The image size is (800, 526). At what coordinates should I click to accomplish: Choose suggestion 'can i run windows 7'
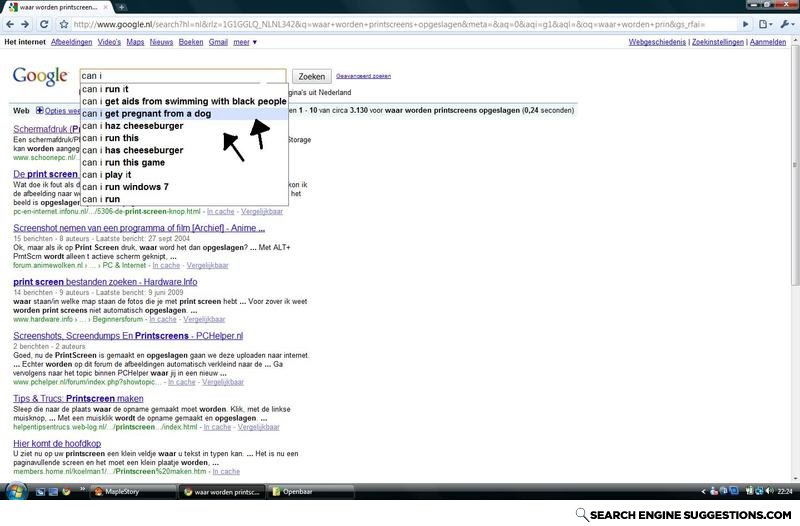pyautogui.click(x=184, y=187)
